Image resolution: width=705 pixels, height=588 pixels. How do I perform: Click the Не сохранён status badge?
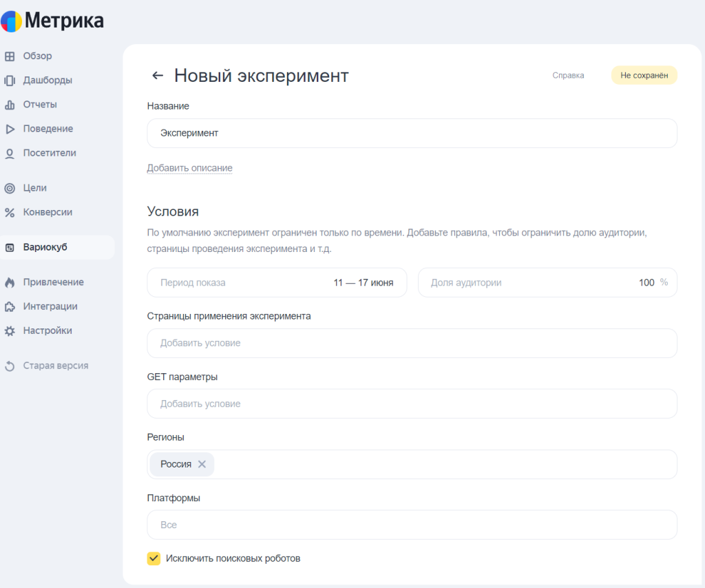644,76
